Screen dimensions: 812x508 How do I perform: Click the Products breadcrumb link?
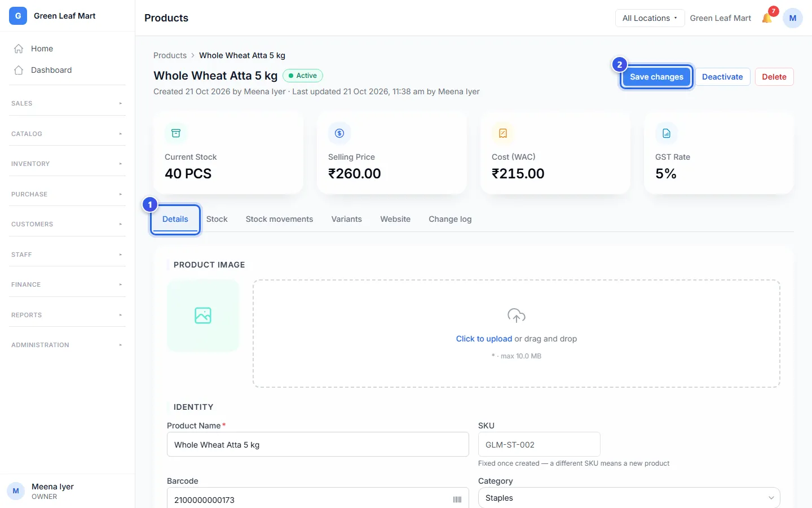tap(170, 55)
